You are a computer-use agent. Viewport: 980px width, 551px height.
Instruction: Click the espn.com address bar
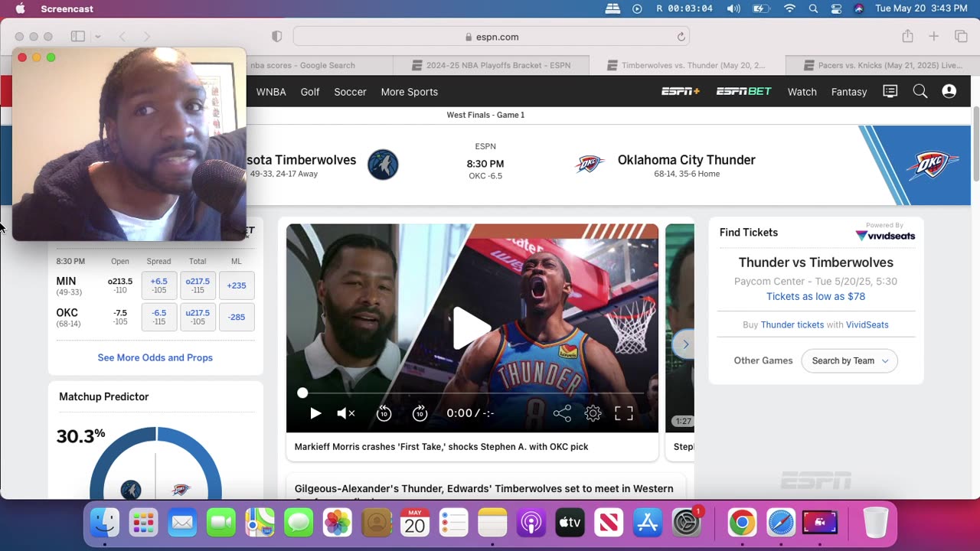[492, 37]
